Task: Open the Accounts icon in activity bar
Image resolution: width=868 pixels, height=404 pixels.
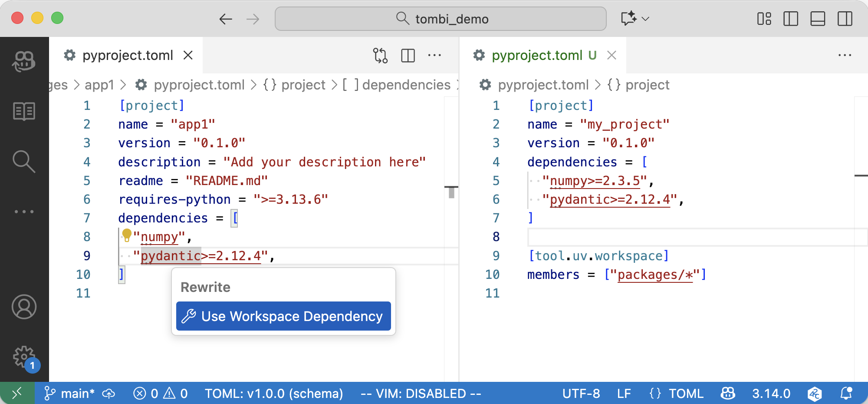Action: pyautogui.click(x=24, y=307)
